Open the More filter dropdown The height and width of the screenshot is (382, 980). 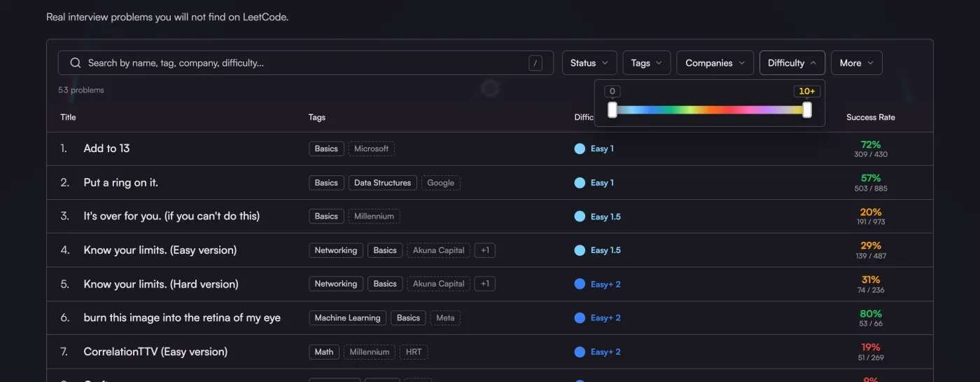click(x=857, y=63)
